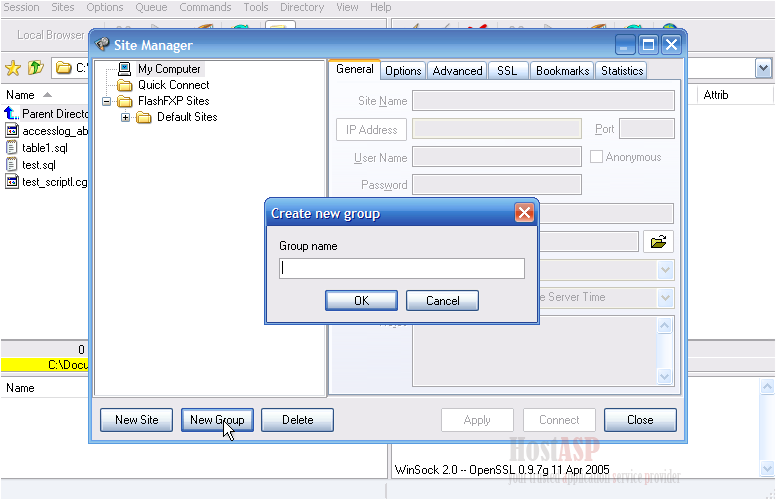776x500 pixels.
Task: Click the Password field
Action: tap(497, 185)
